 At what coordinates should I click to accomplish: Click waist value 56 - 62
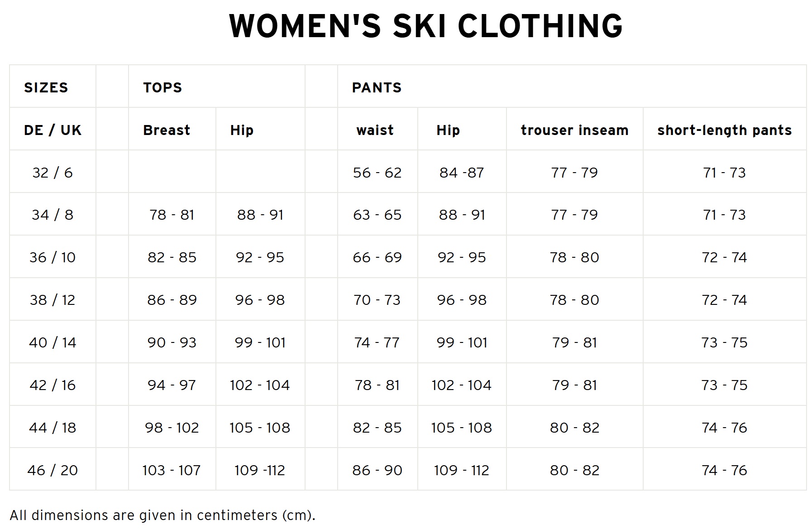pos(377,173)
